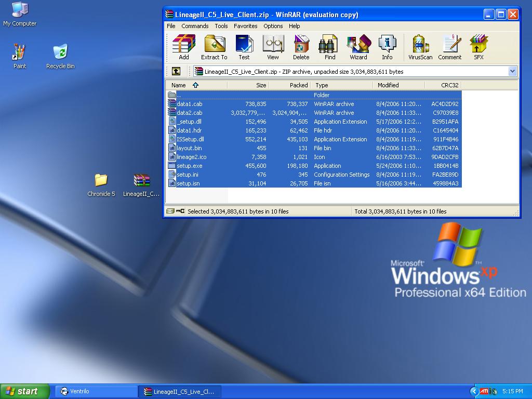Open the Help menu
The width and height of the screenshot is (532, 399).
tap(294, 26)
